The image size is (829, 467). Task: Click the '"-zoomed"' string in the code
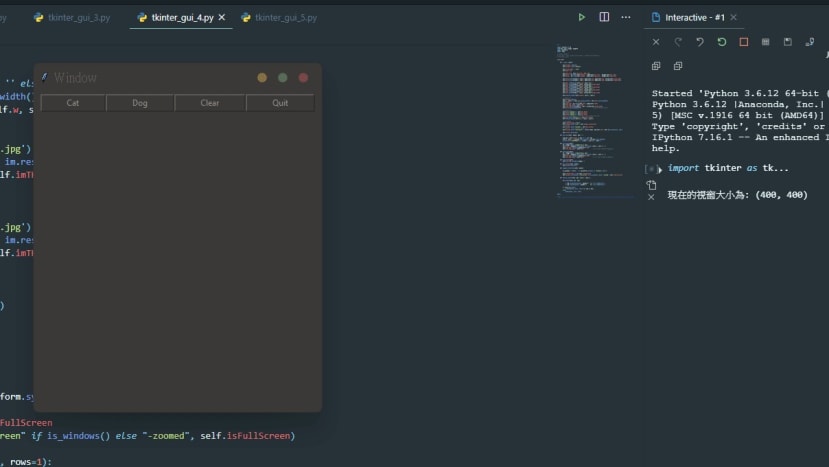[166, 436]
